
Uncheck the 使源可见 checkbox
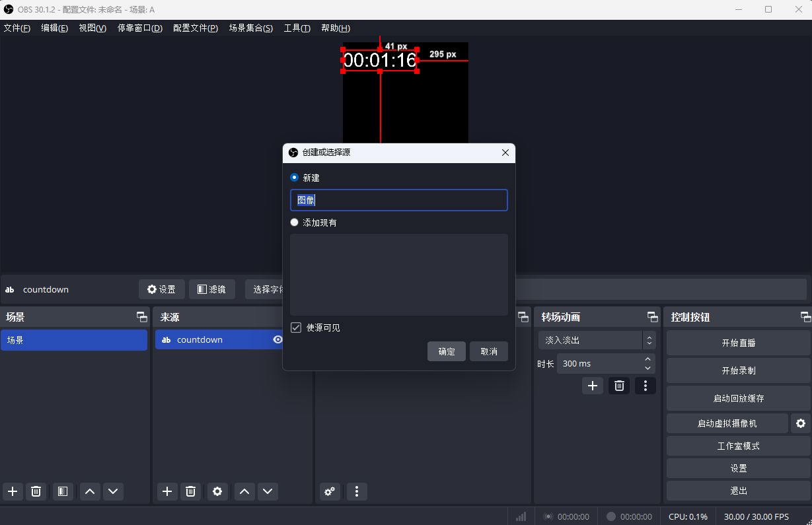(x=295, y=327)
